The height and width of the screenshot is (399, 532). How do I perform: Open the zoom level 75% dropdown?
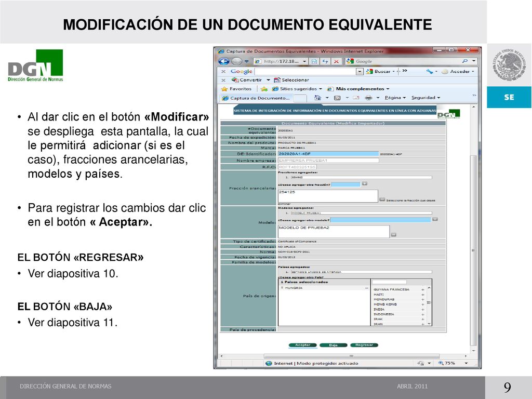tap(466, 363)
